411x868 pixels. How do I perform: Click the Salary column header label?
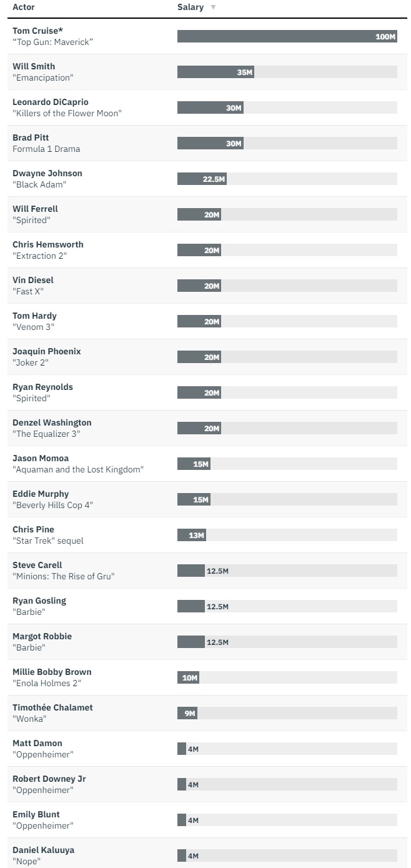[191, 7]
